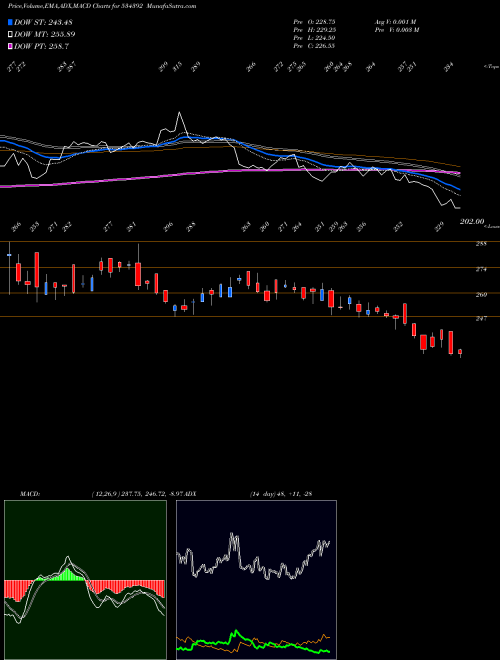Click the 'Pre O: 228.75' open value
Viewport: 500px width, 660px height.
(314, 22)
